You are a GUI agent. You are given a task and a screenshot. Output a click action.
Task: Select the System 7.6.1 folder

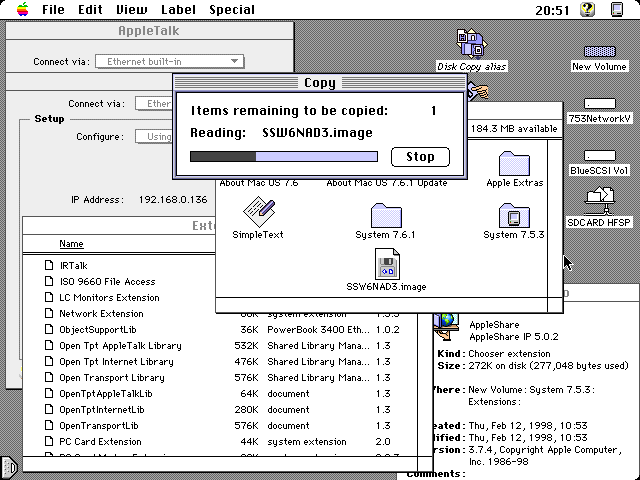[386, 215]
